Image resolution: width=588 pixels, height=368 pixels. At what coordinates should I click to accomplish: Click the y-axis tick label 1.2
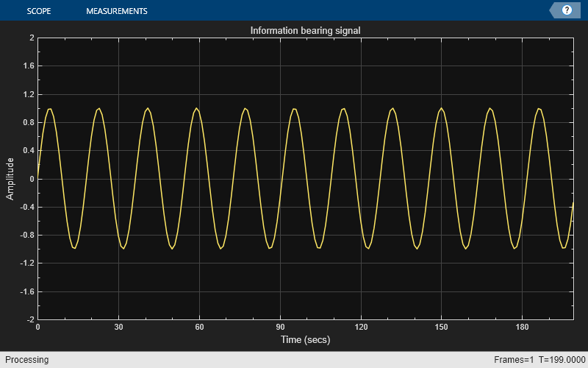29,94
